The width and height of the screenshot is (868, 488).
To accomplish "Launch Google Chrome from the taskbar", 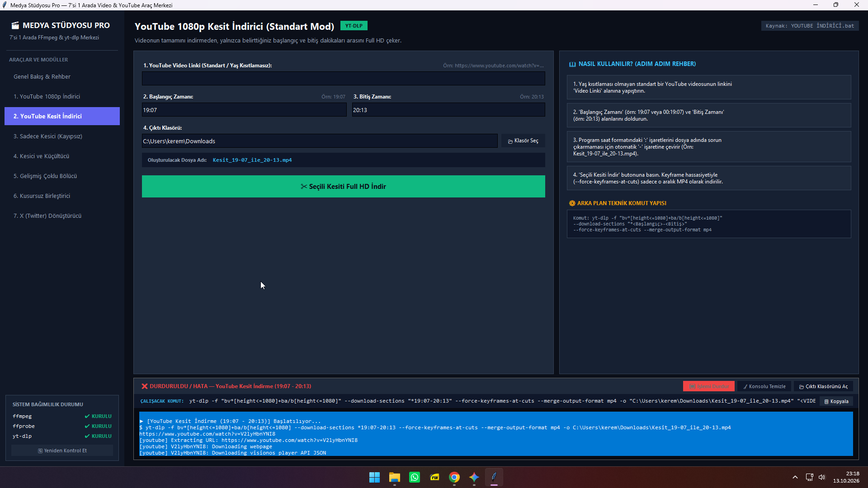I will click(454, 477).
